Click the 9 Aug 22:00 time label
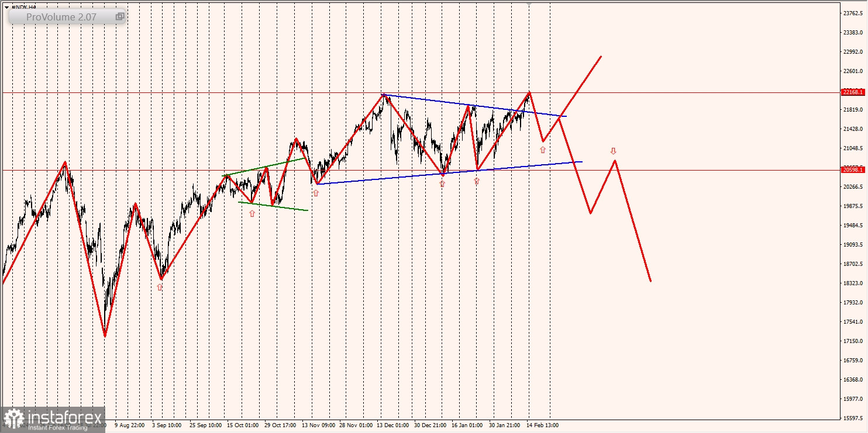Screen dimensions: 868x433 [130, 425]
